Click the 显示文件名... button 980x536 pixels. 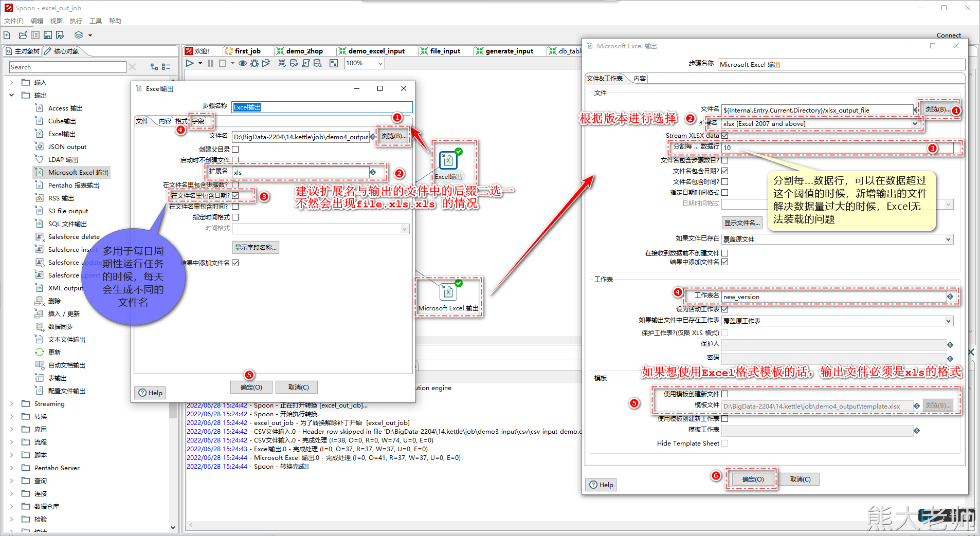742,223
